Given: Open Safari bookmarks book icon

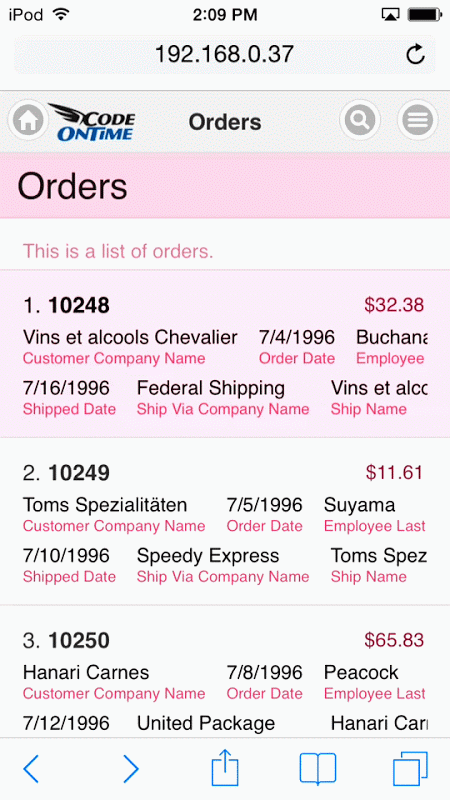Looking at the screenshot, I should (x=318, y=769).
